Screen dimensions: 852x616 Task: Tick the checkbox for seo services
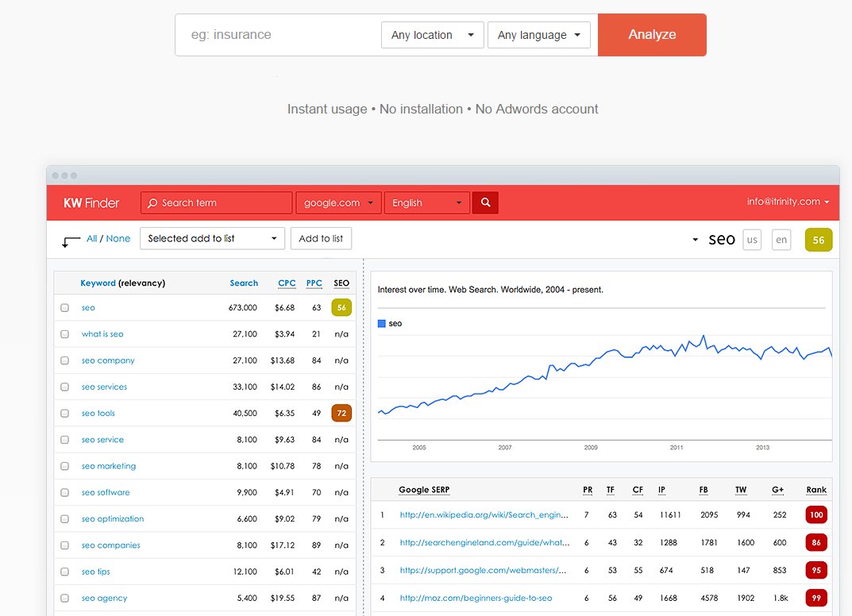(x=64, y=387)
